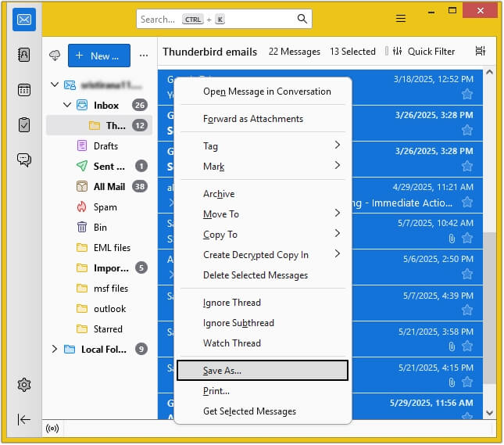Choose Ignore Subthread
The image size is (504, 445).
point(263,323)
